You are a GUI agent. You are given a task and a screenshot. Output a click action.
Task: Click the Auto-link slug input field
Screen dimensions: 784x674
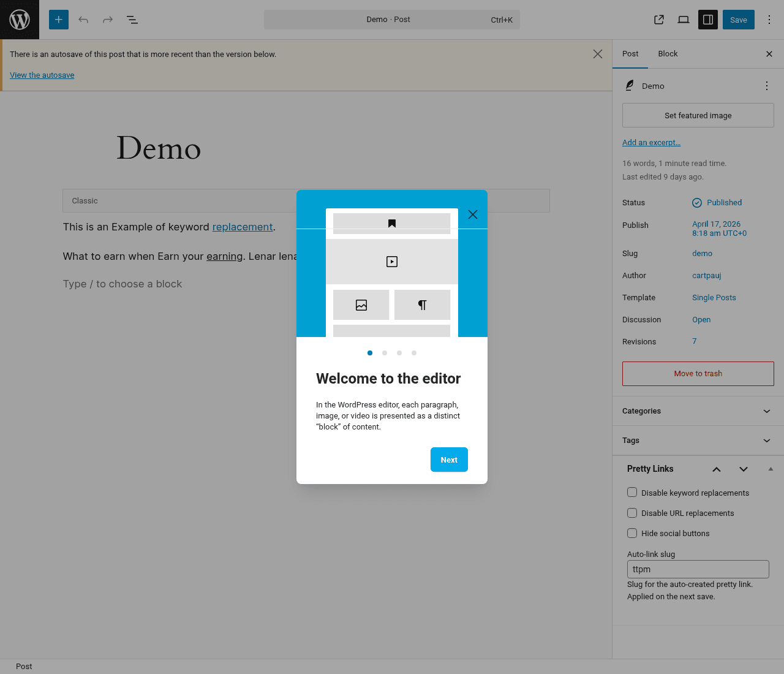pos(698,569)
